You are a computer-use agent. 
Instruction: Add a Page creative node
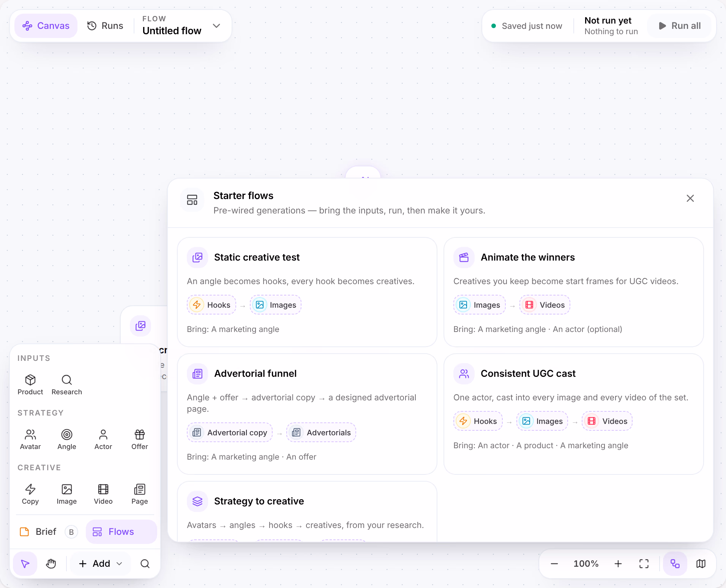click(x=140, y=494)
